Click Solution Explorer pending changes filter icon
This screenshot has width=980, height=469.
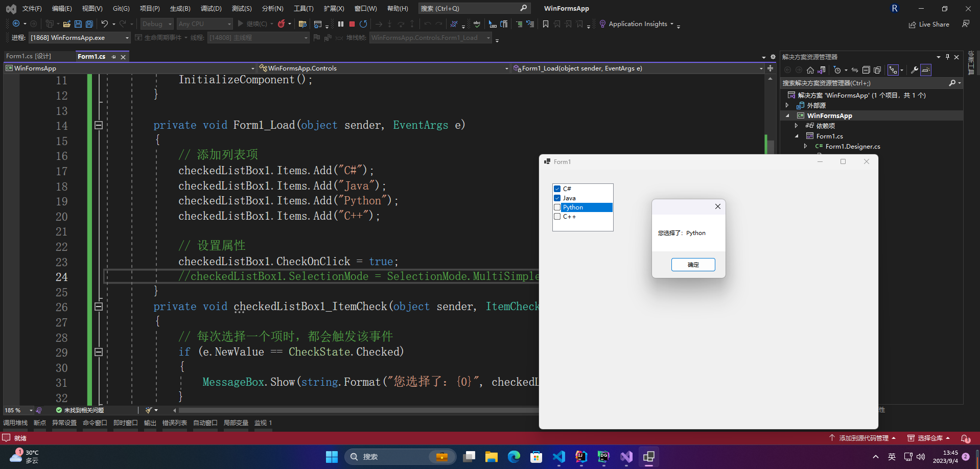click(x=837, y=70)
